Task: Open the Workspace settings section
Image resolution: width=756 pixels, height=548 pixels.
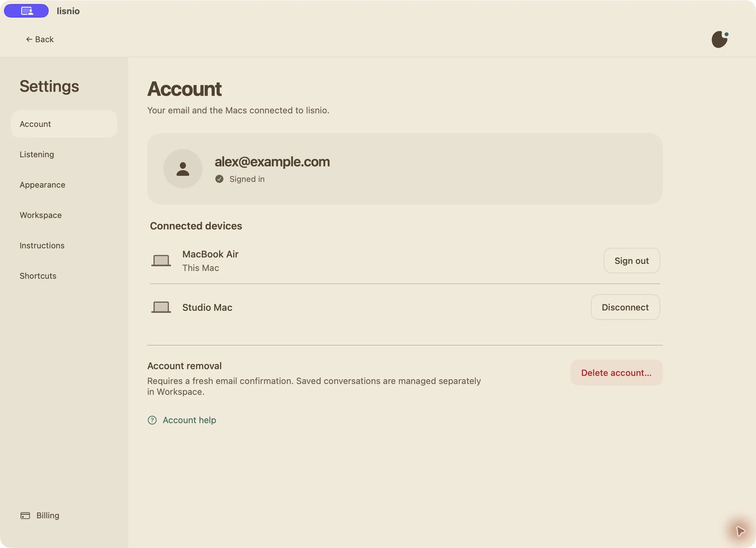Action: point(64,215)
